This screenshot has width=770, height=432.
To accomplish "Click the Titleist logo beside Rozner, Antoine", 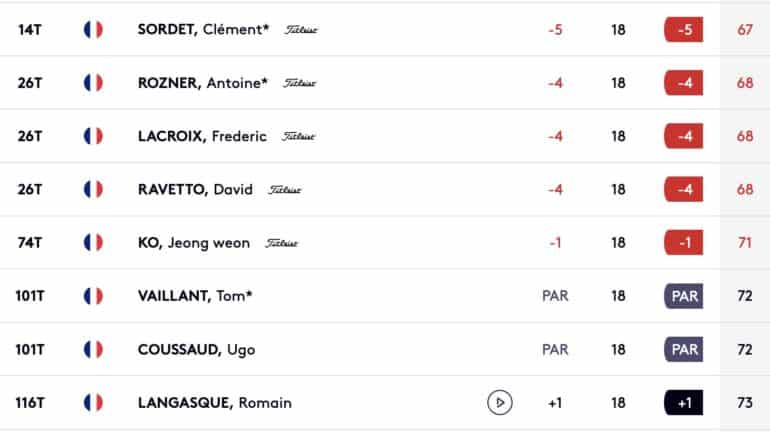I will point(300,83).
